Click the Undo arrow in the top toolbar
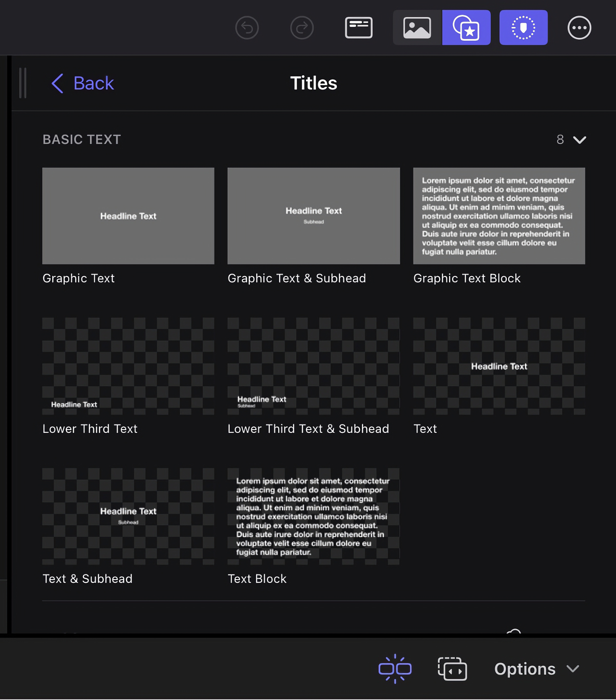 [247, 27]
